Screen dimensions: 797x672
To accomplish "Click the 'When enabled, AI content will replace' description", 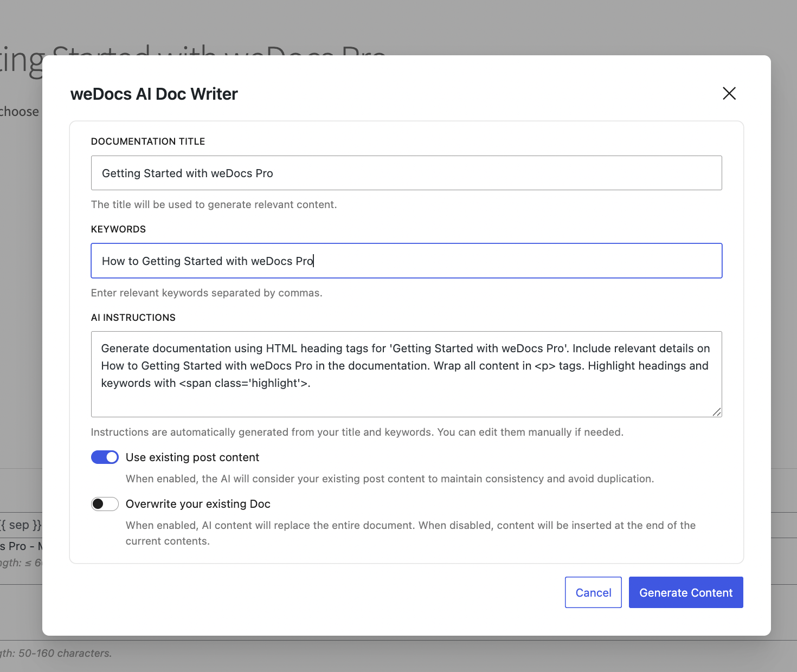I will (410, 533).
